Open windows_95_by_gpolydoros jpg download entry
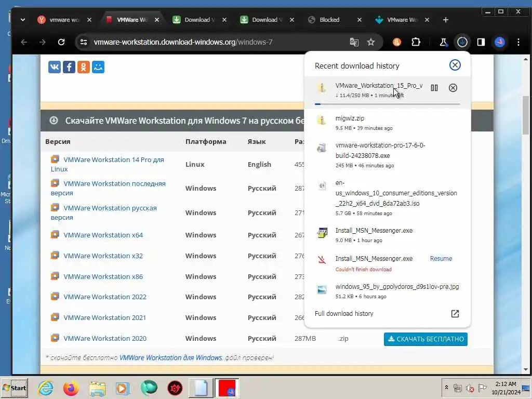Image resolution: width=532 pixels, height=399 pixels. click(x=388, y=291)
